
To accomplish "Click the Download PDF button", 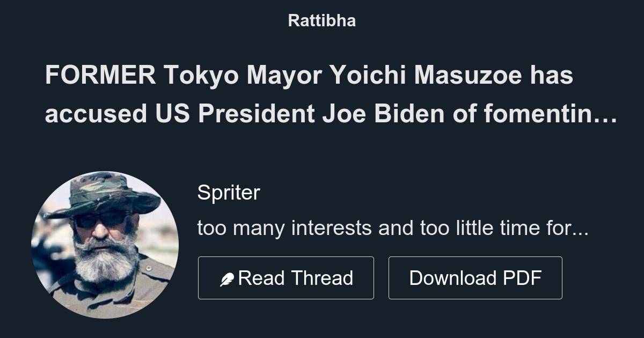I will (475, 278).
